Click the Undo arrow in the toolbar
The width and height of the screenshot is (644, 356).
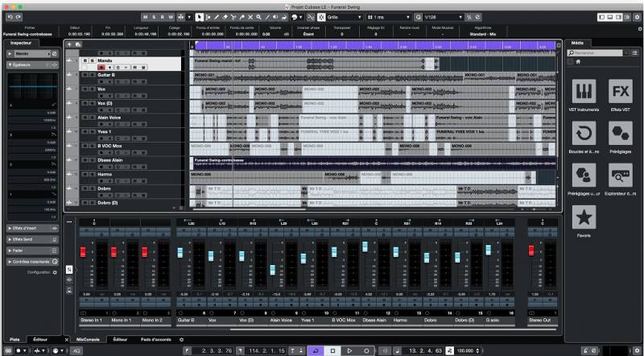click(x=9, y=16)
